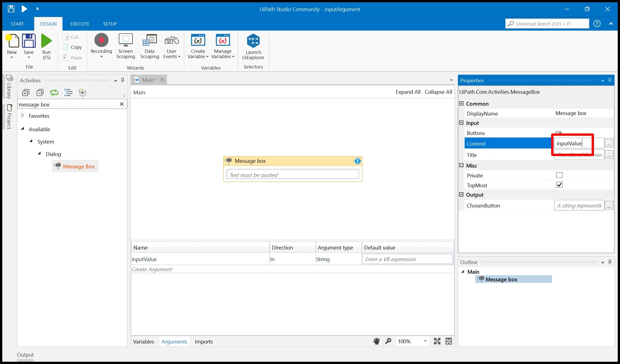Collapse the Common properties section
This screenshot has width=620, height=364.
pos(461,103)
